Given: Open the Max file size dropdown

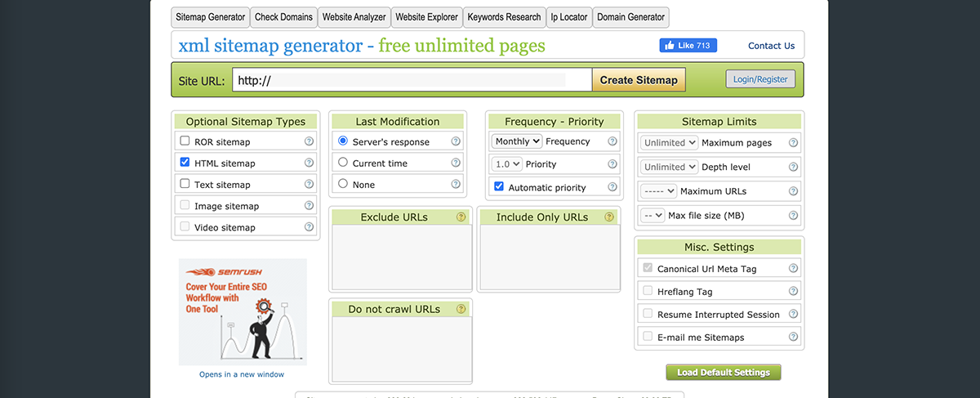Looking at the screenshot, I should (653, 216).
